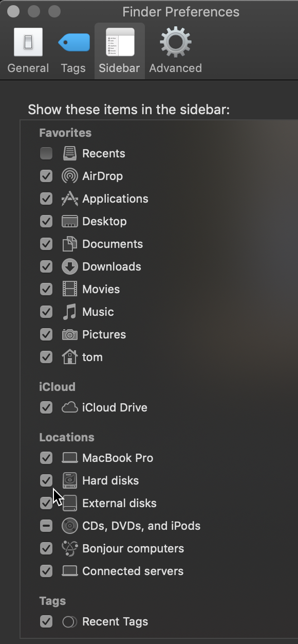Click the Music note icon
Screen dimensions: 298x644
tap(69, 312)
